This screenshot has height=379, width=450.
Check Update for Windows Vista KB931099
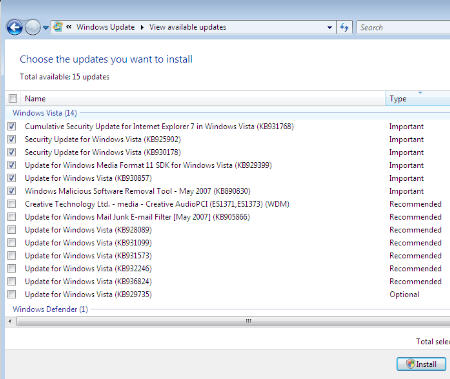coord(12,242)
